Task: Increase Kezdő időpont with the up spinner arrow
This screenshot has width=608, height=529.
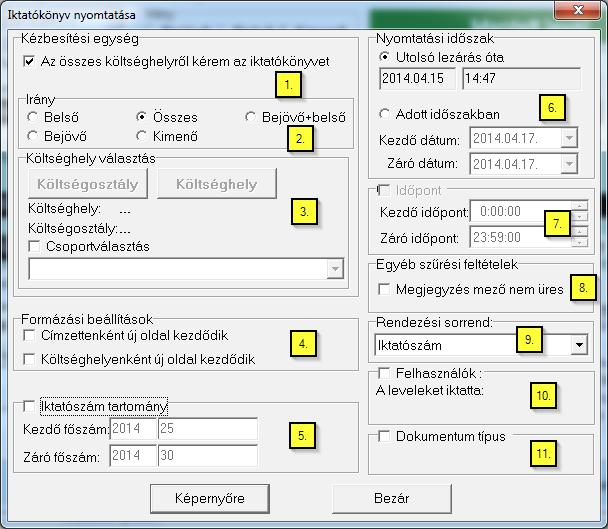Action: pyautogui.click(x=580, y=206)
